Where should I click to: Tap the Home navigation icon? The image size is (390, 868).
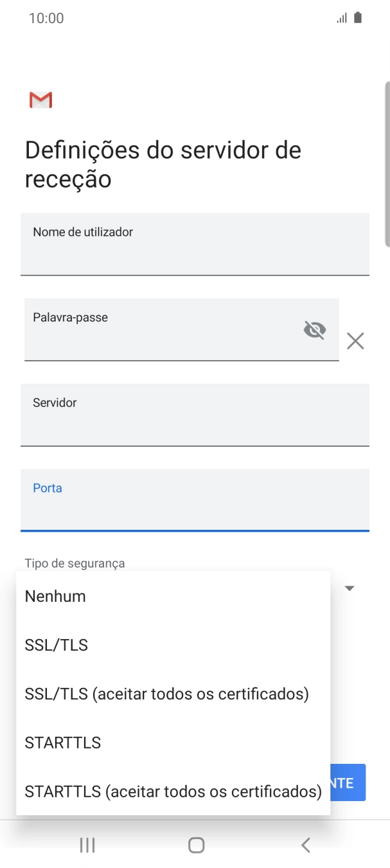195,845
